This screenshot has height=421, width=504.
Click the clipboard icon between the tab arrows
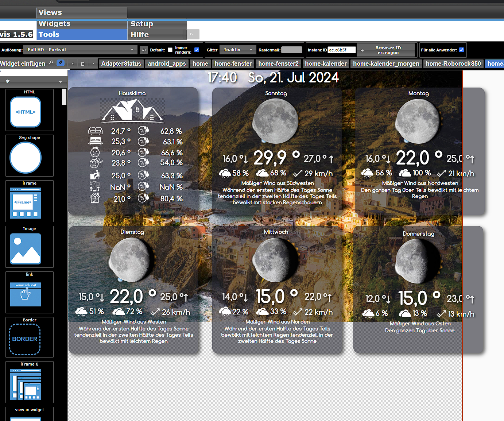click(x=83, y=64)
